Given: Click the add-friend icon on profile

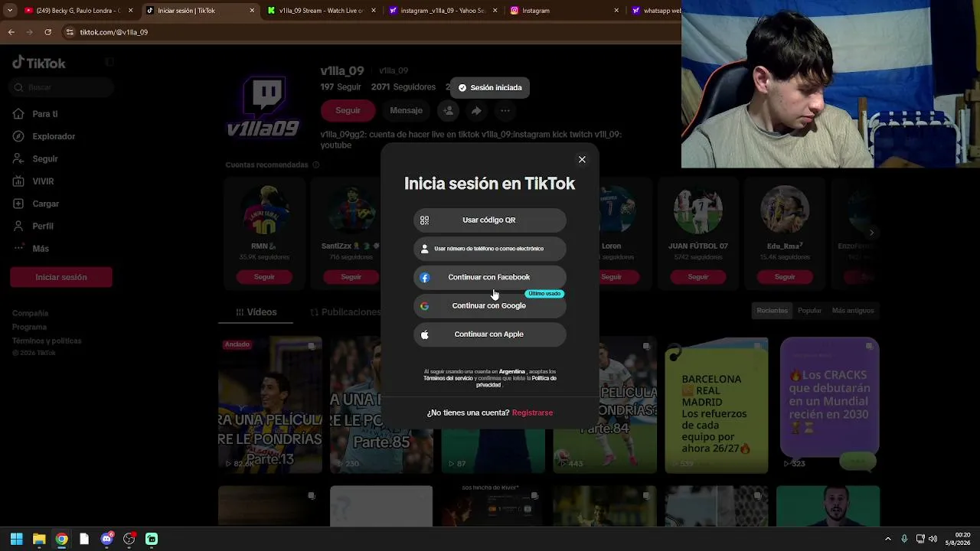Looking at the screenshot, I should coord(448,111).
